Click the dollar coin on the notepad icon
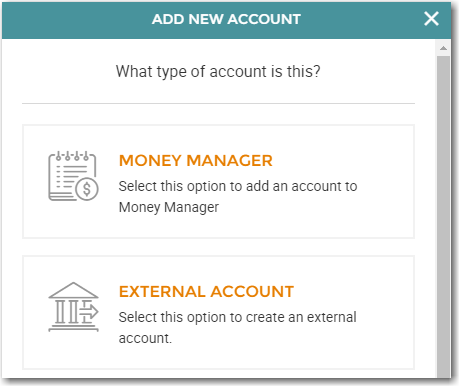 pyautogui.click(x=87, y=189)
